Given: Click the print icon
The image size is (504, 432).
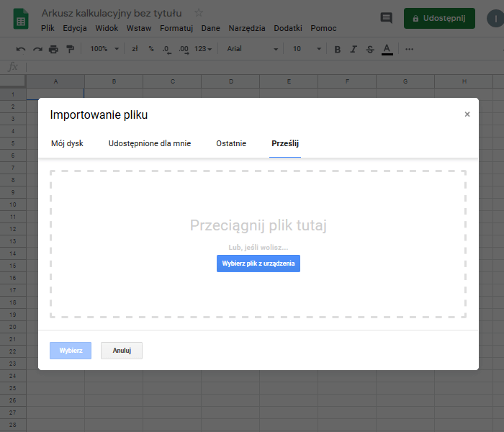Looking at the screenshot, I should coord(53,49).
